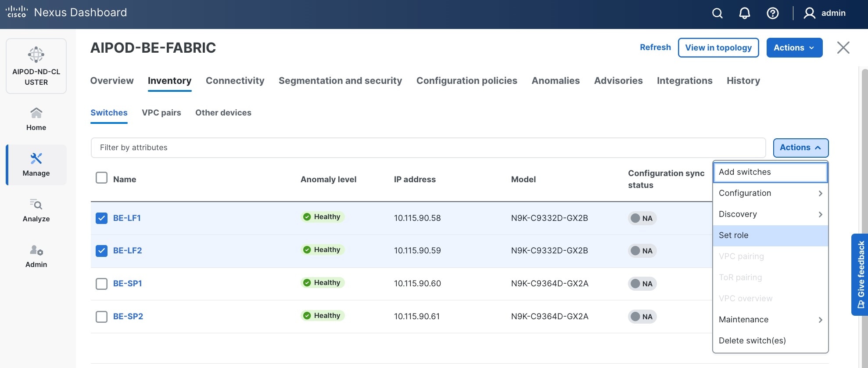Switch to Other devices sub-tab

pos(223,113)
